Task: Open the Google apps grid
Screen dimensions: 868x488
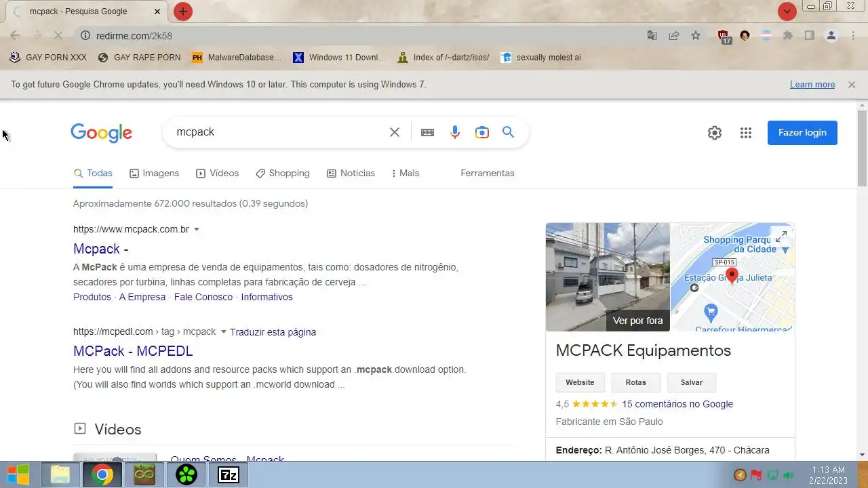Action: 746,133
